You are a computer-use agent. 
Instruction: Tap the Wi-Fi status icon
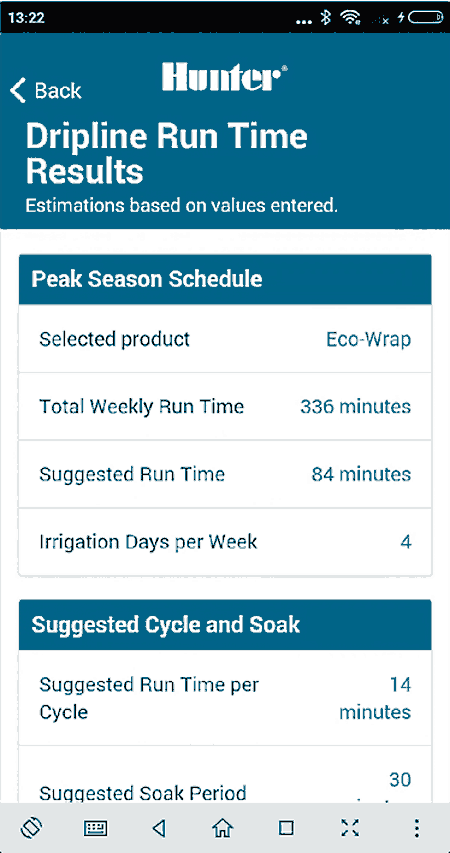point(349,17)
